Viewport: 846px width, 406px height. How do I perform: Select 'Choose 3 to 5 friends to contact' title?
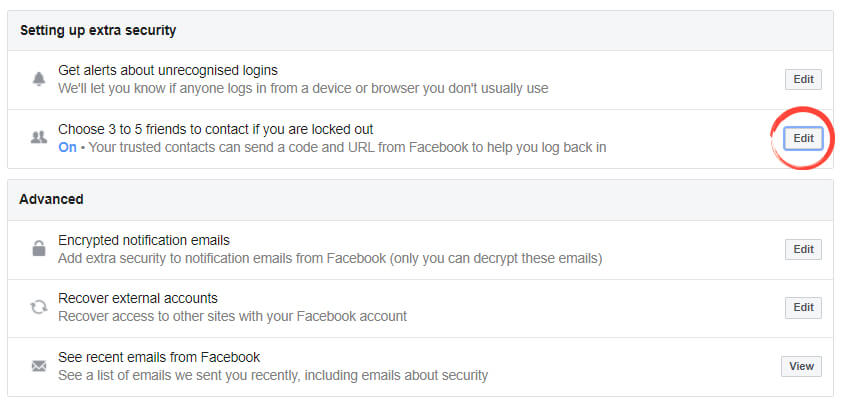[216, 129]
